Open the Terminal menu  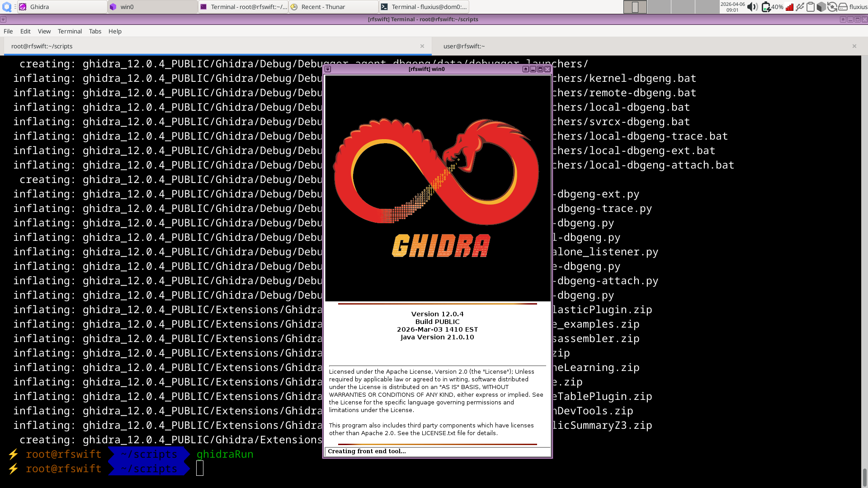click(x=70, y=31)
